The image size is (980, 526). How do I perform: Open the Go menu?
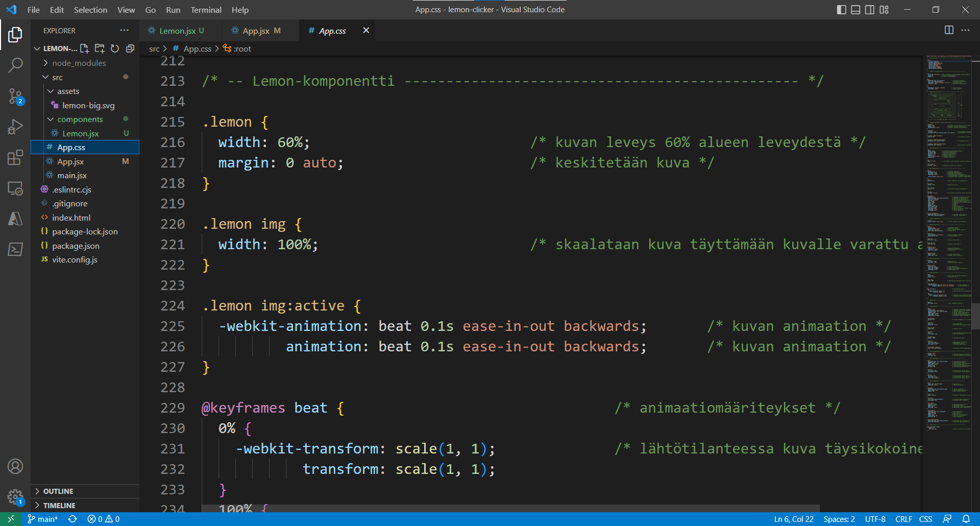(x=151, y=10)
